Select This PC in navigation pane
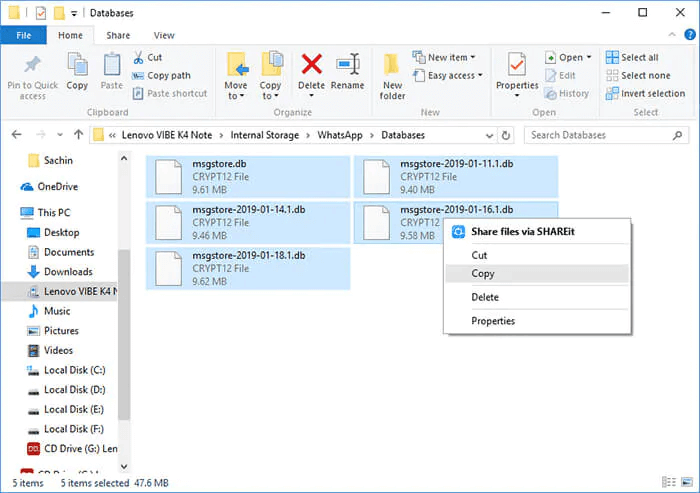 coord(46,213)
